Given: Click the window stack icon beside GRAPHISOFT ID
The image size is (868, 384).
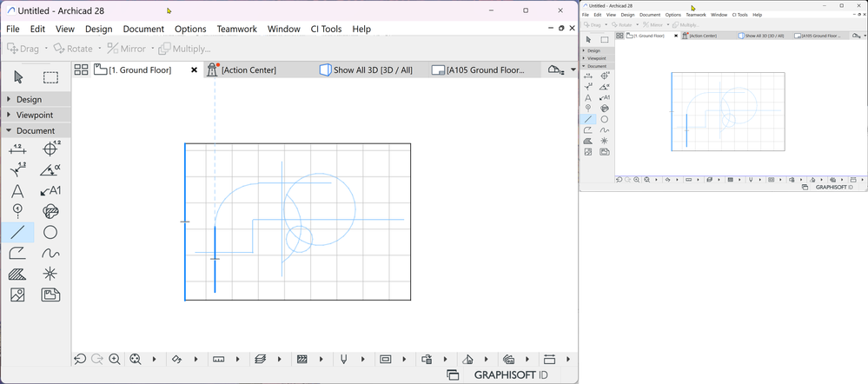Looking at the screenshot, I should coord(453,374).
